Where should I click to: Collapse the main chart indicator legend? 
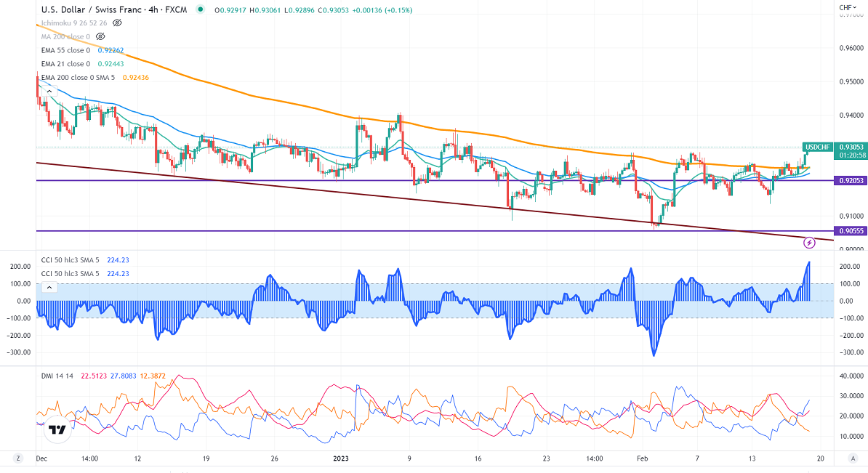click(48, 91)
